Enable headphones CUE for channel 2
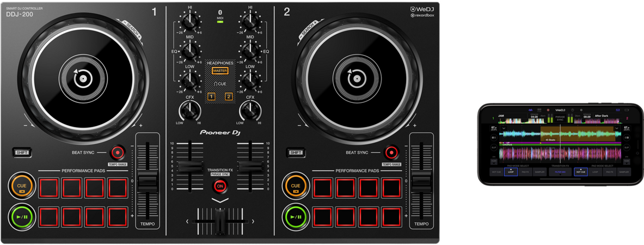Viewport: 644px width, 245px height. (x=229, y=97)
